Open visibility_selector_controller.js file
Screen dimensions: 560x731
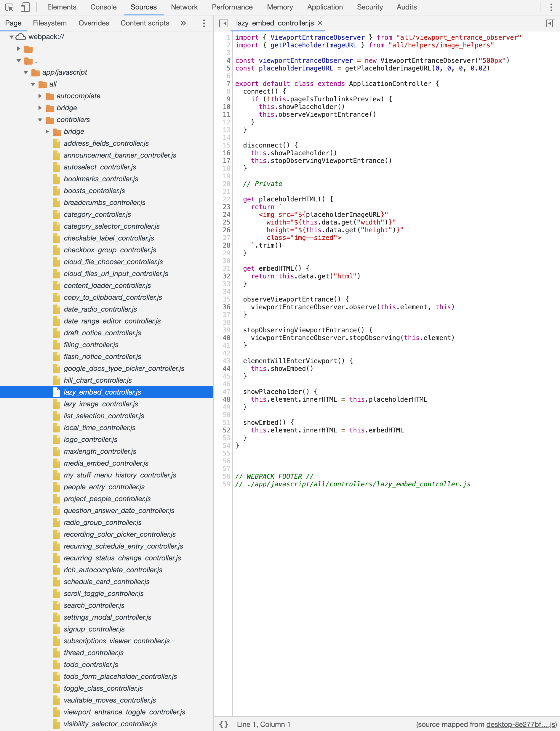110,724
